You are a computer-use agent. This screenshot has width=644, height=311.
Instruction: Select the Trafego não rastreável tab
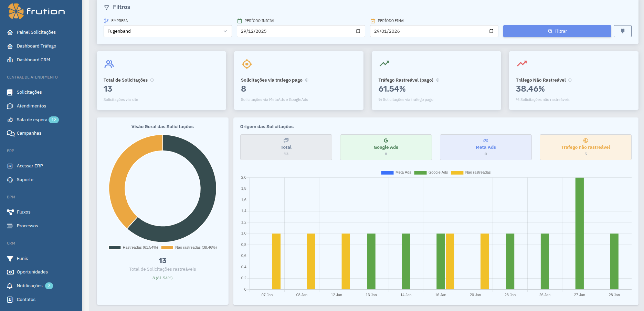[x=585, y=147]
